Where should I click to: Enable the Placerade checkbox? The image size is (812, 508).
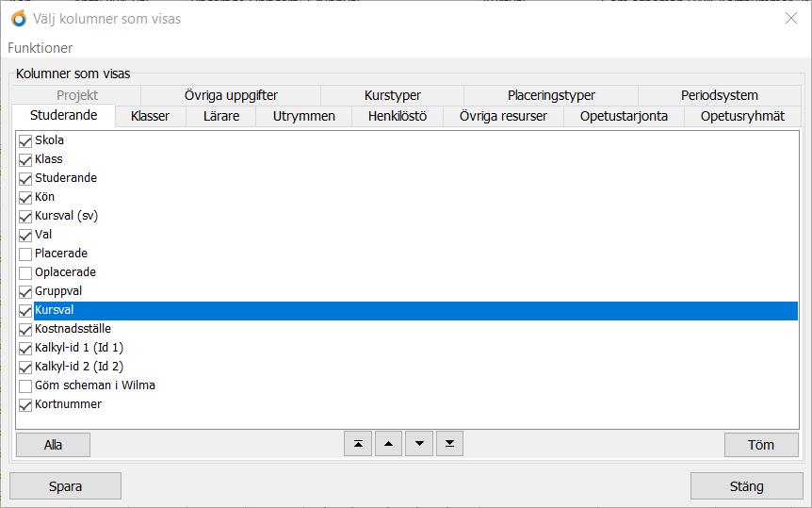tap(25, 254)
